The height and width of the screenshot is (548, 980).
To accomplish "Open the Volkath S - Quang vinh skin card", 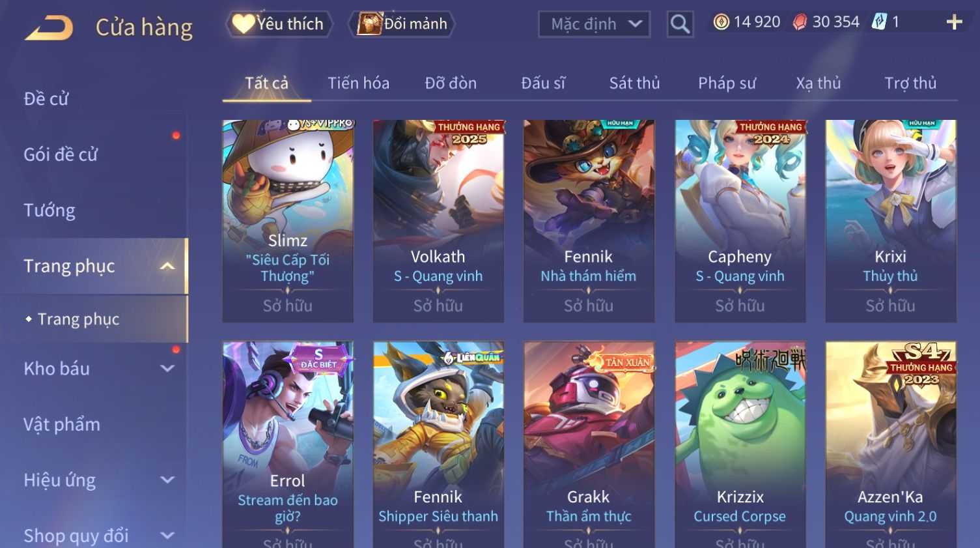I will [438, 221].
